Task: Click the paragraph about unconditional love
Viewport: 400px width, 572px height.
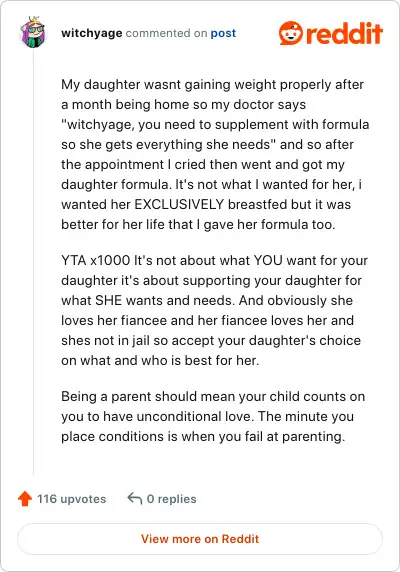Action: pyautogui.click(x=213, y=416)
